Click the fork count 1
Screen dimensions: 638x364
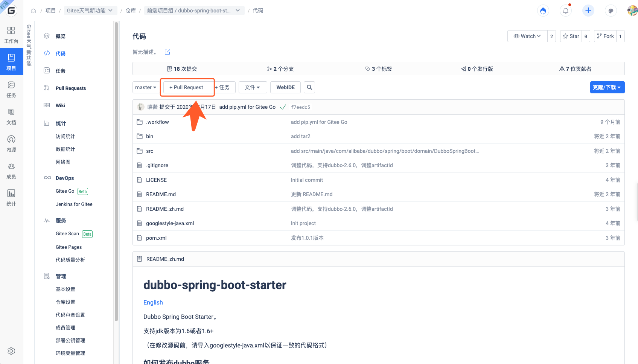(620, 36)
